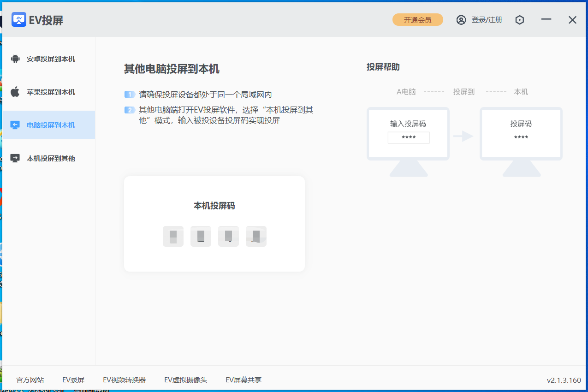Screen dimensions: 588x392
Task: Open EV录屏 link
Action: 73,380
